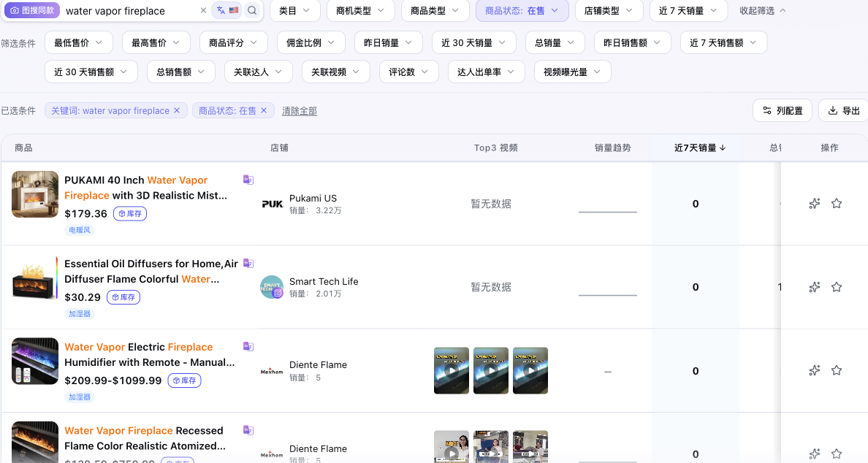Image resolution: width=868 pixels, height=463 pixels.
Task: Open the 达人出单率 dropdown
Action: [487, 72]
